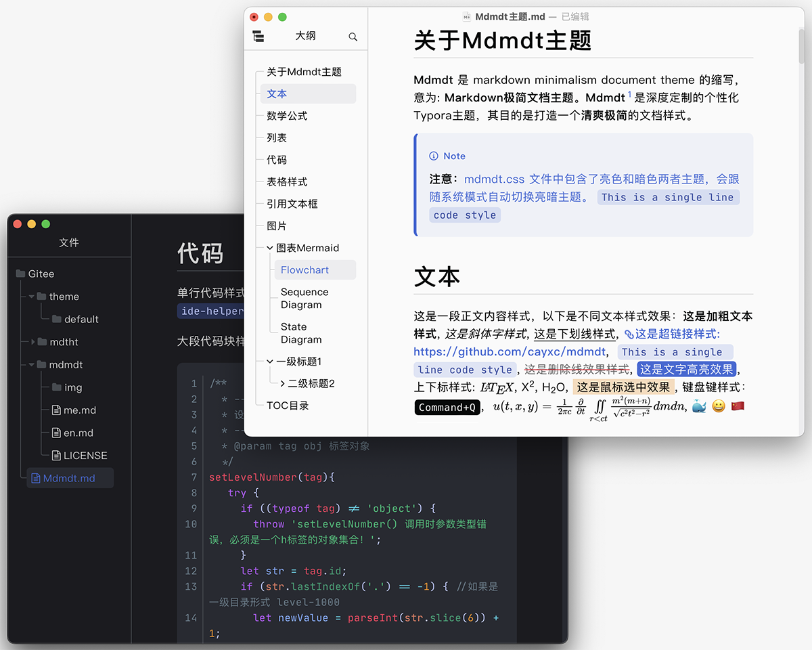Select Mdmdt.md in file tree
The image size is (812, 650).
[x=69, y=478]
